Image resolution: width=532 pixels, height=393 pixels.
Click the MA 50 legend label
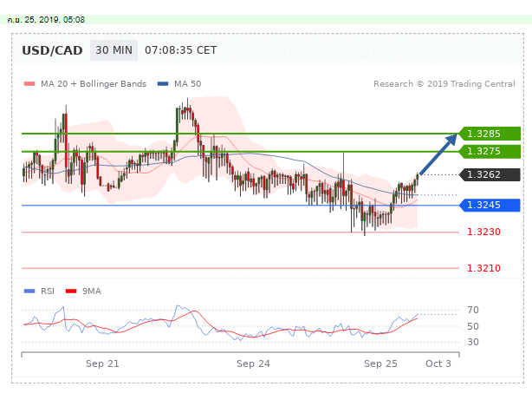coord(188,84)
